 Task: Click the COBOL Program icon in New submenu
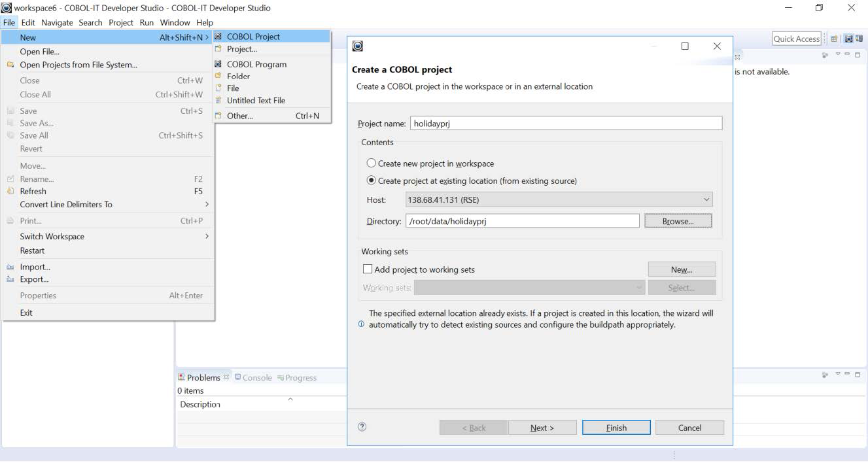[218, 64]
